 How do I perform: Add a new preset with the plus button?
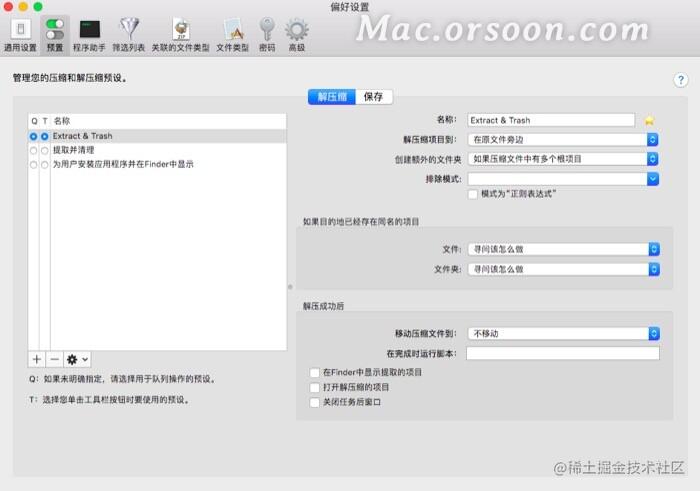[37, 359]
